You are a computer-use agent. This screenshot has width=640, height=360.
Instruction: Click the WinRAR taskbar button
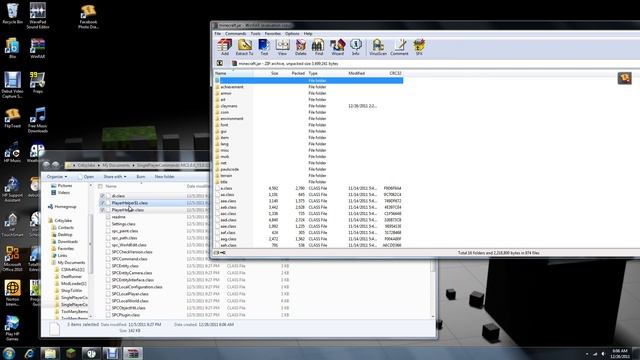coord(133,353)
